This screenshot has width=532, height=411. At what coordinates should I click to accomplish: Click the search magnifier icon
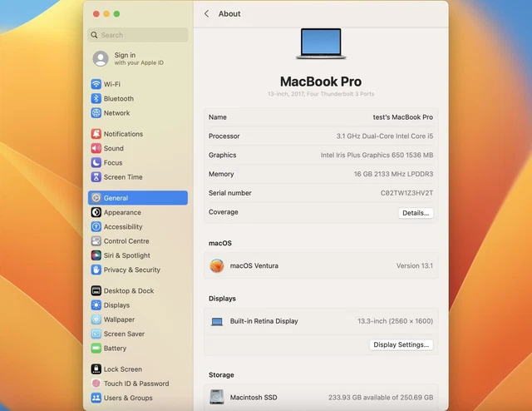click(94, 35)
